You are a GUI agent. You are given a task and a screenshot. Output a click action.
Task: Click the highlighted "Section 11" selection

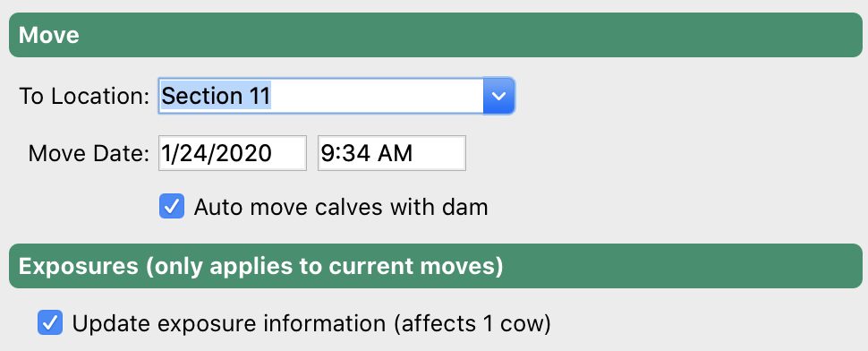tap(216, 97)
